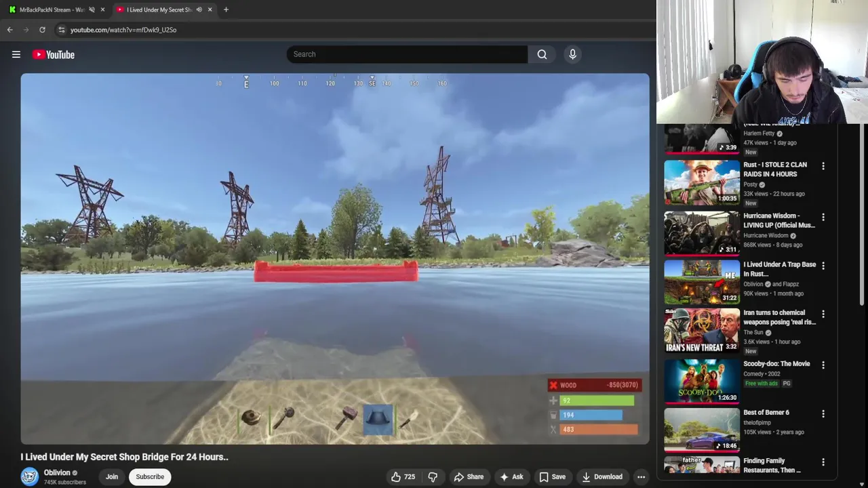868x488 pixels.
Task: Save video to a playlist
Action: coord(552,477)
